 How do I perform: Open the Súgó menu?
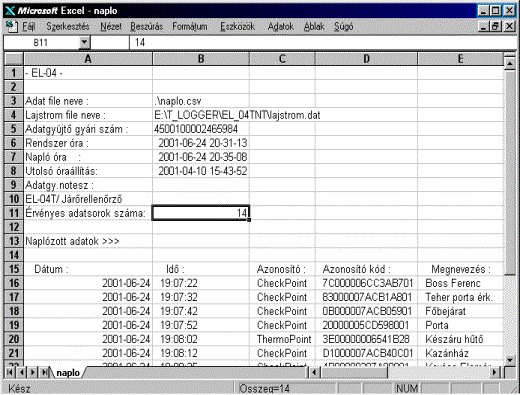click(344, 26)
